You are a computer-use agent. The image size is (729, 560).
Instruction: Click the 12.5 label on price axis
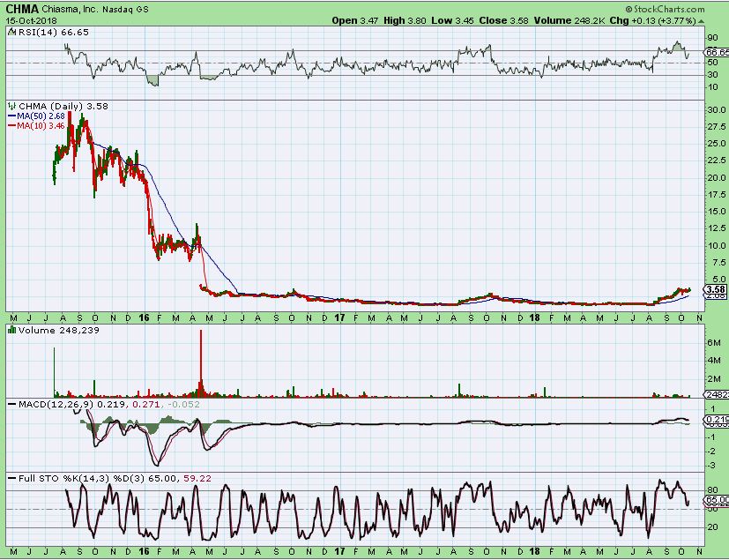(717, 228)
